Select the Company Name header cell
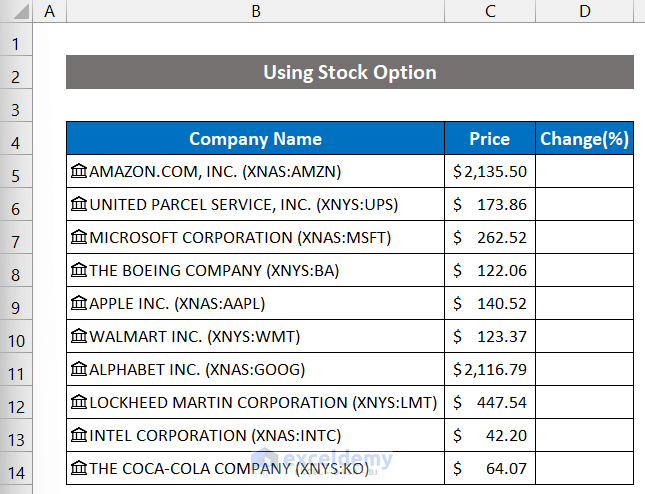The height and width of the screenshot is (494, 645). [x=256, y=139]
